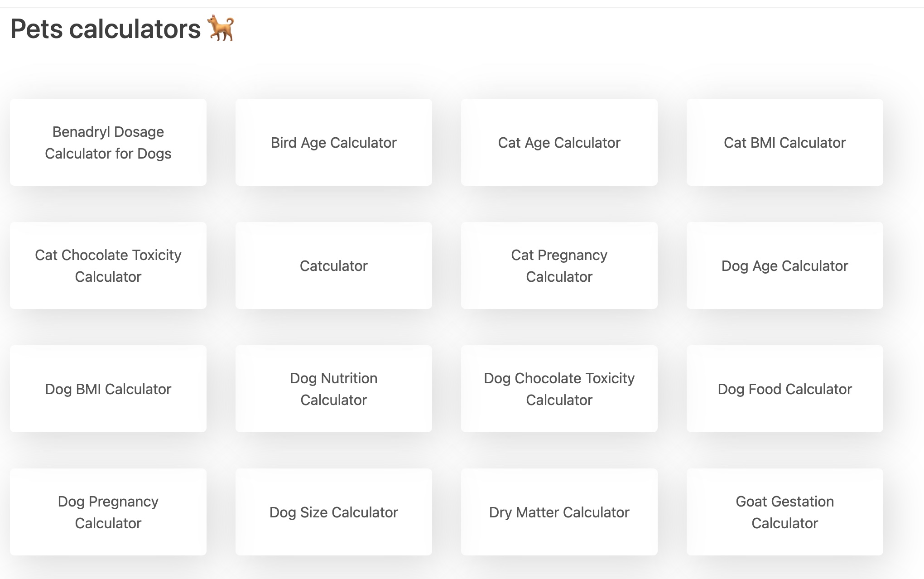This screenshot has height=579, width=924.
Task: Open Benadryl Dosage Calculator for Dogs
Action: [108, 142]
